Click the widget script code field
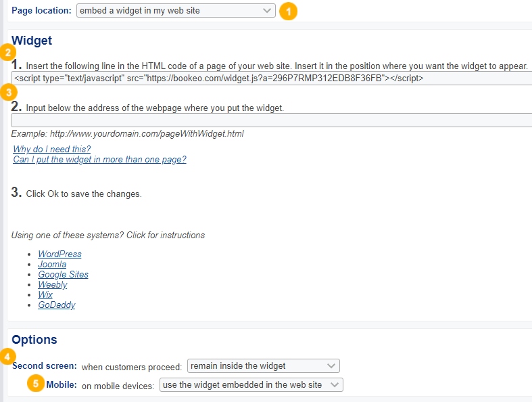Image resolution: width=532 pixels, height=402 pixels. (270, 79)
